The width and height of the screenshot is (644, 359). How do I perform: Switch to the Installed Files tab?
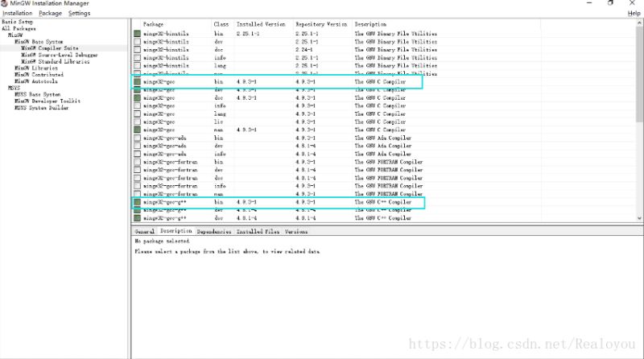258,232
